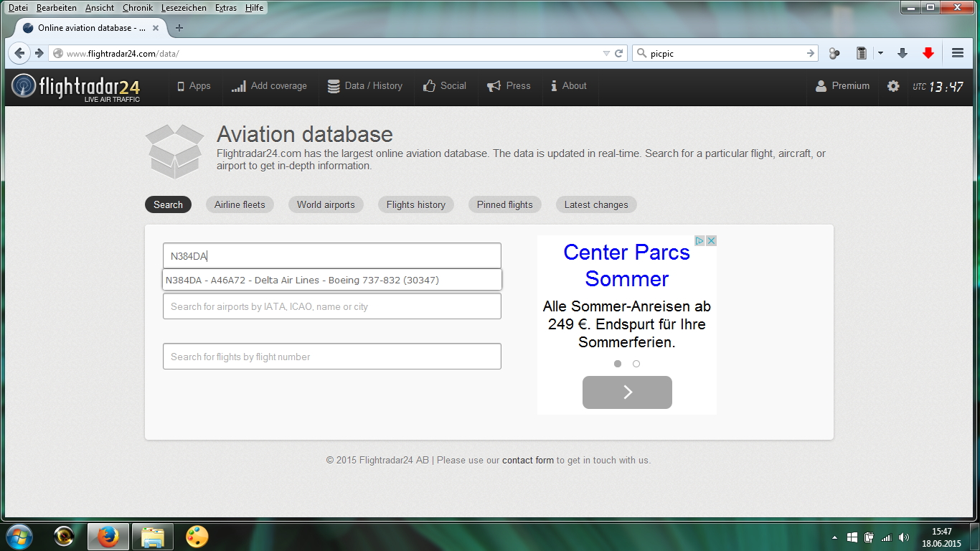Open Firefox from the Windows taskbar
The width and height of the screenshot is (980, 551).
(108, 536)
